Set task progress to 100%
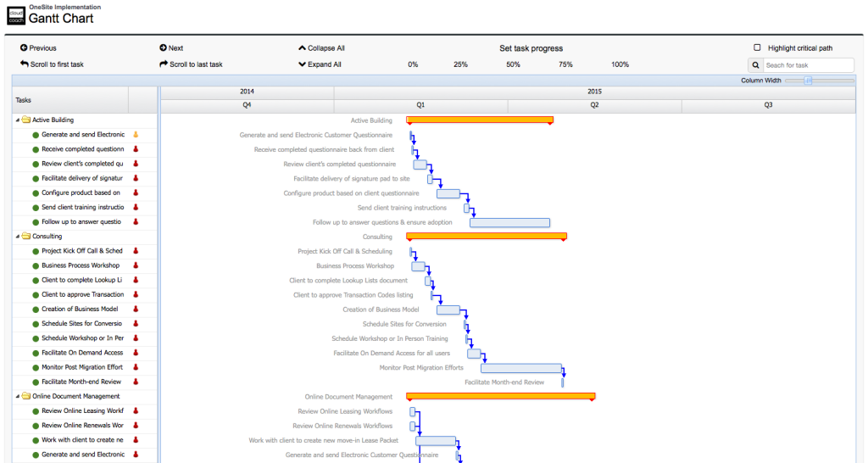 pyautogui.click(x=620, y=64)
